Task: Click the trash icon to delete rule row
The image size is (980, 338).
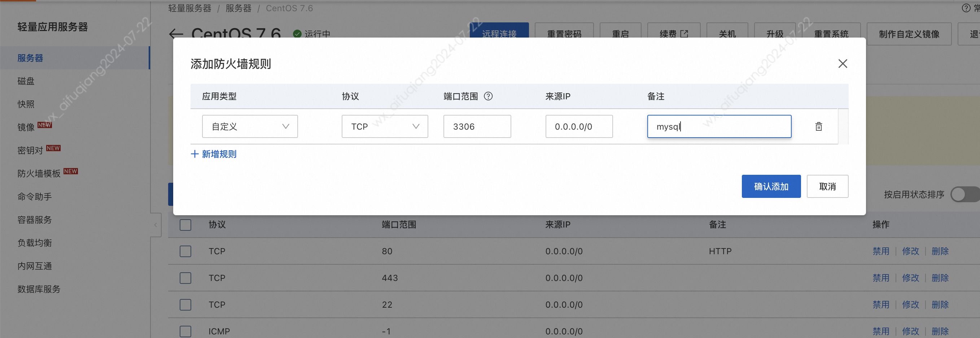Action: pyautogui.click(x=818, y=126)
